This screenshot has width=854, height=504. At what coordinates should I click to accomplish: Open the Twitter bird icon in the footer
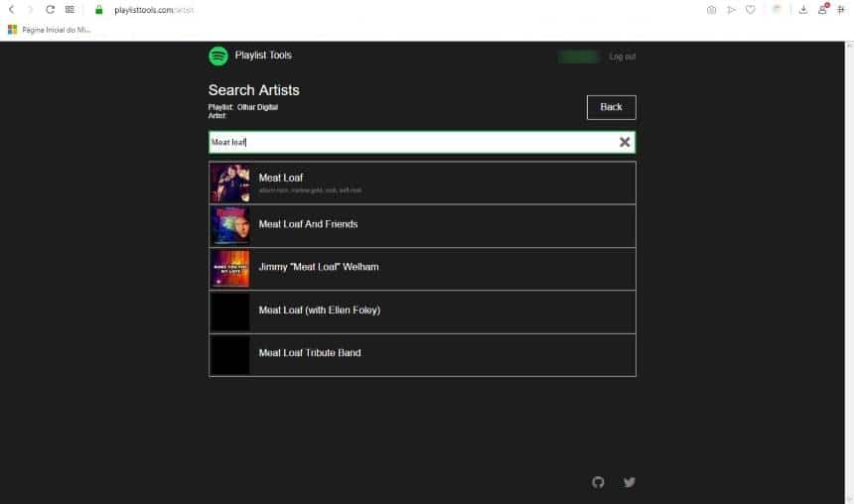629,482
